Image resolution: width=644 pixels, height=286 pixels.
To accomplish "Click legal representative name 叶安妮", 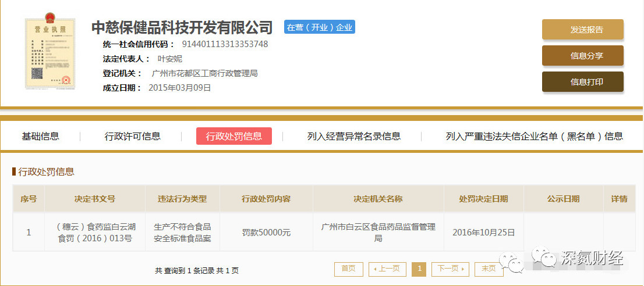I will 169,59.
